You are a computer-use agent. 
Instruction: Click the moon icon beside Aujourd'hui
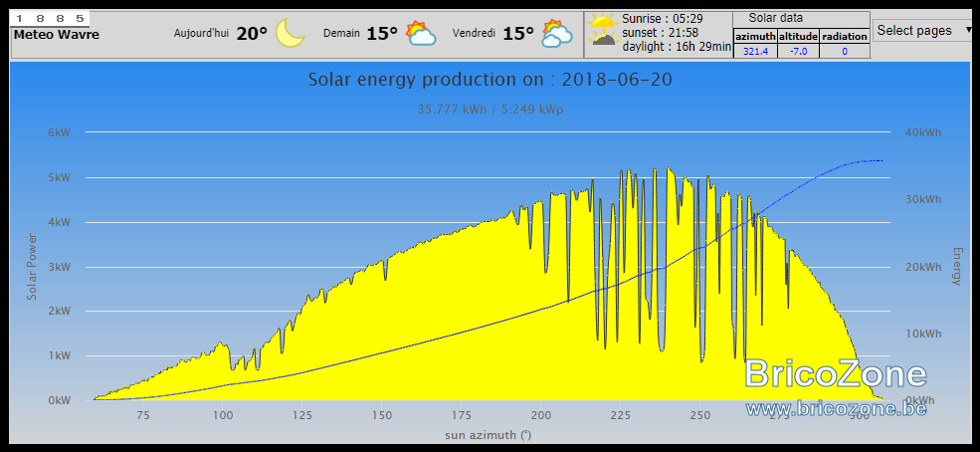click(x=290, y=33)
